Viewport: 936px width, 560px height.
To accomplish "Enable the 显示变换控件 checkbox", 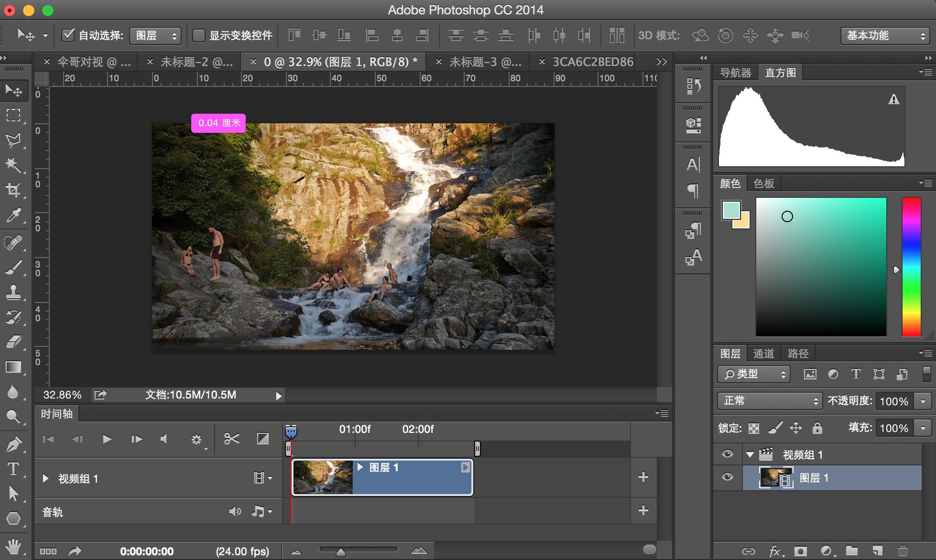I will pyautogui.click(x=198, y=35).
